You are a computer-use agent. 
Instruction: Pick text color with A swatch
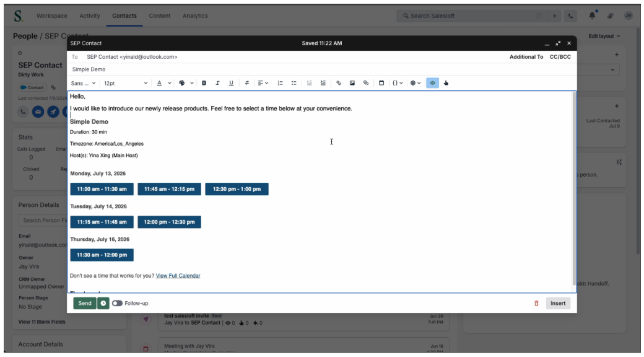click(159, 83)
